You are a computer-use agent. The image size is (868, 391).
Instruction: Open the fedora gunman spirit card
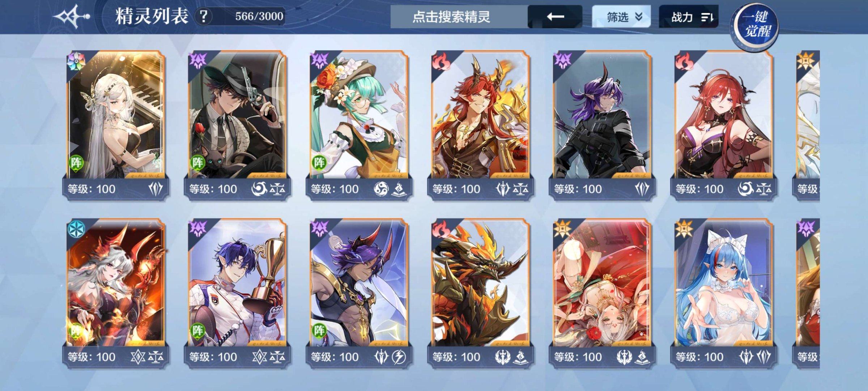tap(237, 125)
